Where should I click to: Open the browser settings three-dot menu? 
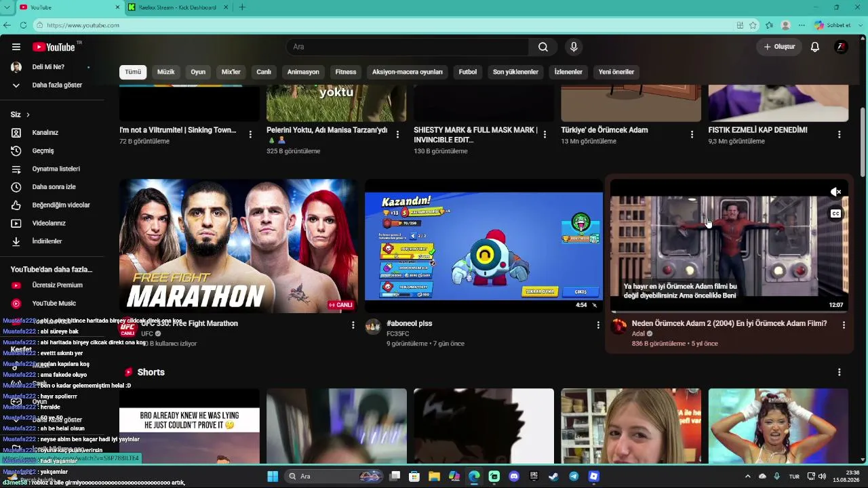pyautogui.click(x=802, y=25)
